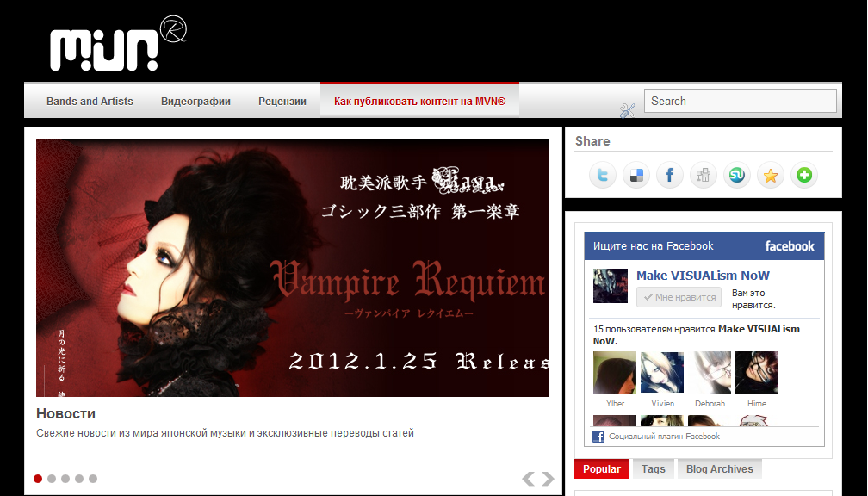Open Ylber's profile picture
The width and height of the screenshot is (868, 496).
(615, 373)
